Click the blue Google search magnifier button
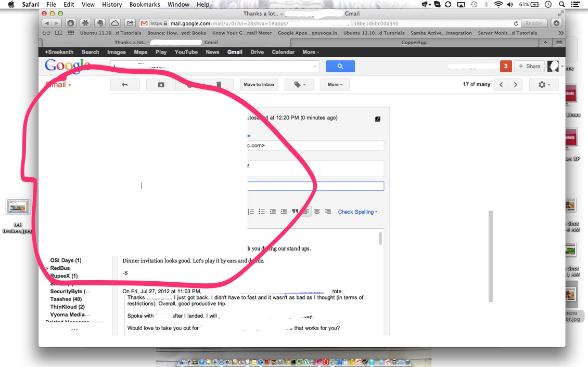The height and width of the screenshot is (367, 588). point(340,67)
